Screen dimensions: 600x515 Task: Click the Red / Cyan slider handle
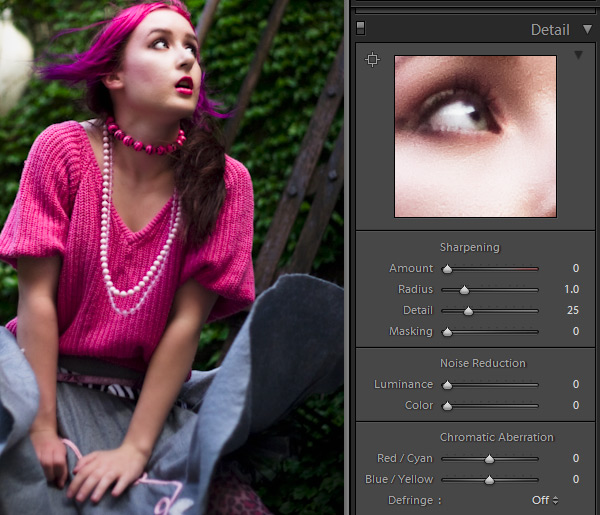tap(489, 459)
